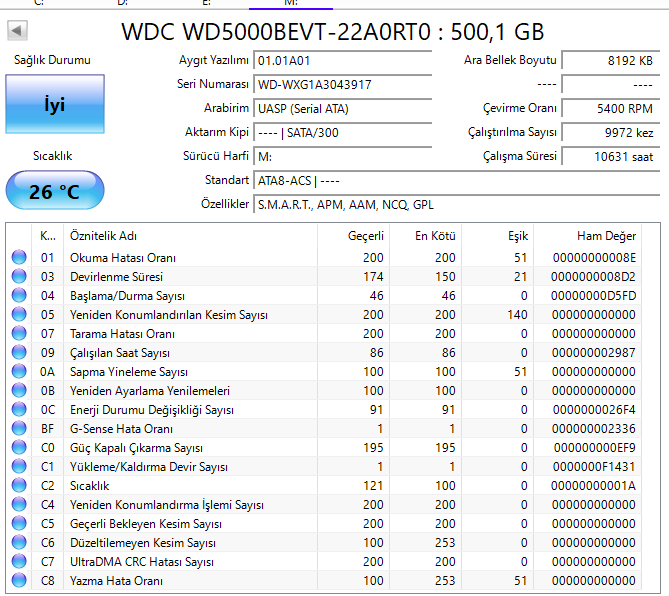Click status circle for Başlama/Durma Sayısı
This screenshot has width=669, height=596.
tap(19, 295)
